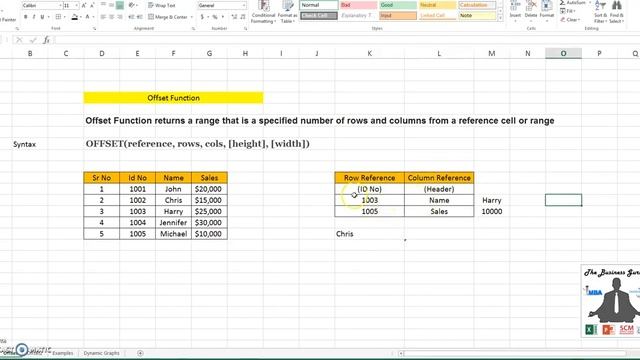Open the Format cells dropdown
This screenshot has height=360, width=640.
coord(547,11)
